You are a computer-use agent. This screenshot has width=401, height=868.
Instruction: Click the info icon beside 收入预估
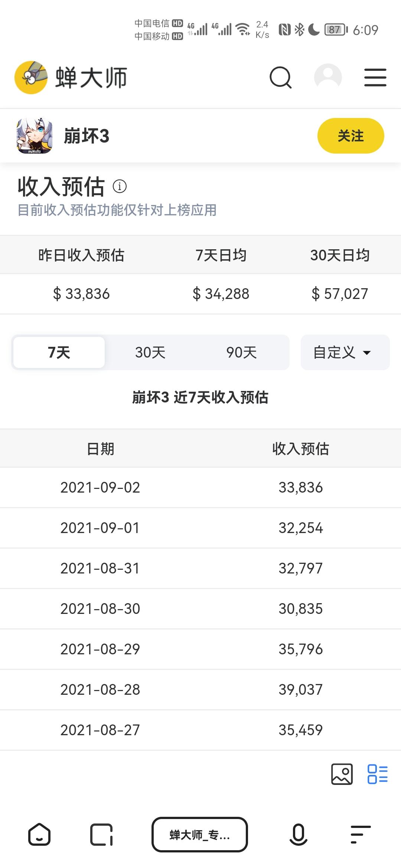(120, 186)
